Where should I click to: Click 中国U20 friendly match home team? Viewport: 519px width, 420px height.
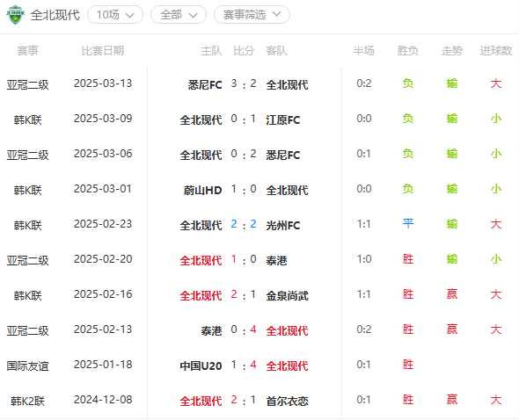[x=201, y=366]
